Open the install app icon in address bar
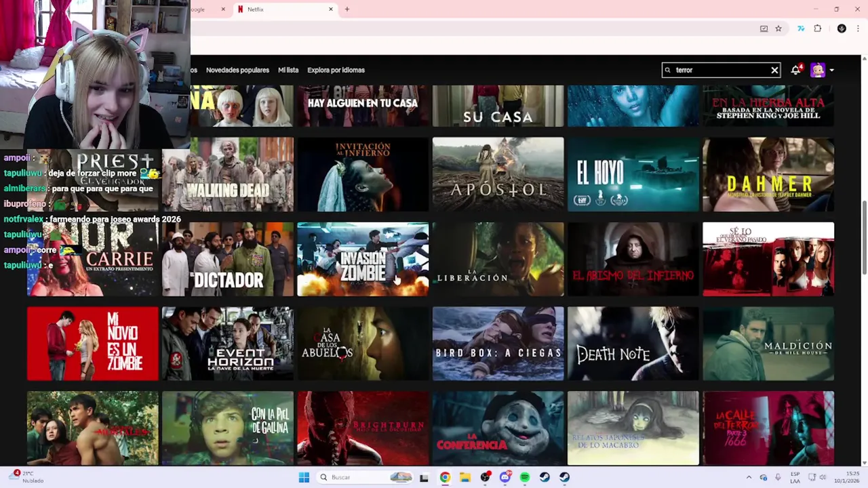Screen dimensions: 868x488 764,28
